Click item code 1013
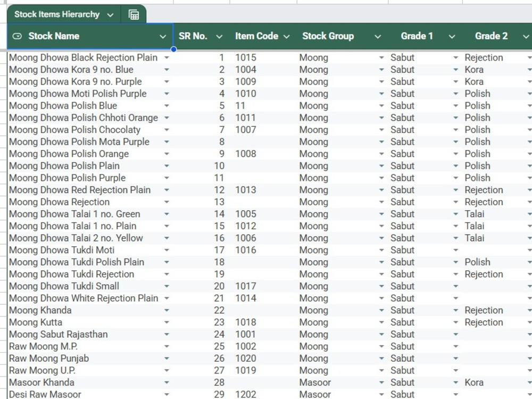Image resolution: width=532 pixels, height=399 pixels. point(246,190)
